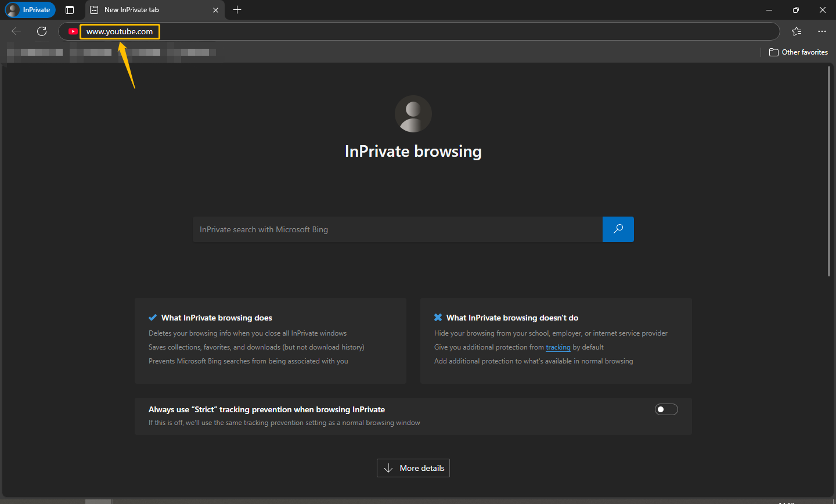This screenshot has height=504, width=836.
Task: Click the InPrivate search with Bing field
Action: click(398, 229)
